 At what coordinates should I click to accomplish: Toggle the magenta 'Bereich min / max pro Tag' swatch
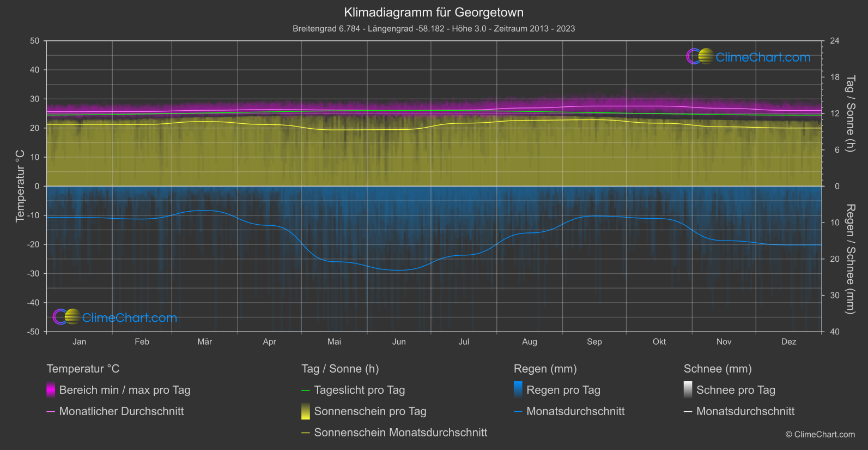[51, 390]
